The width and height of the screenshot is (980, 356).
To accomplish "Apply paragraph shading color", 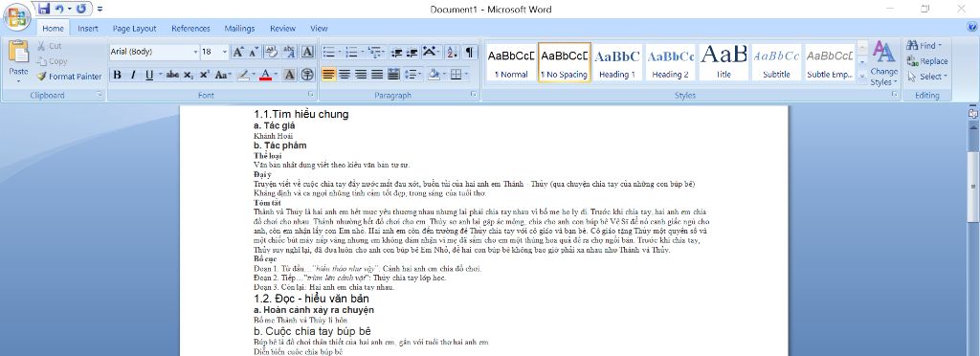I will tap(434, 75).
